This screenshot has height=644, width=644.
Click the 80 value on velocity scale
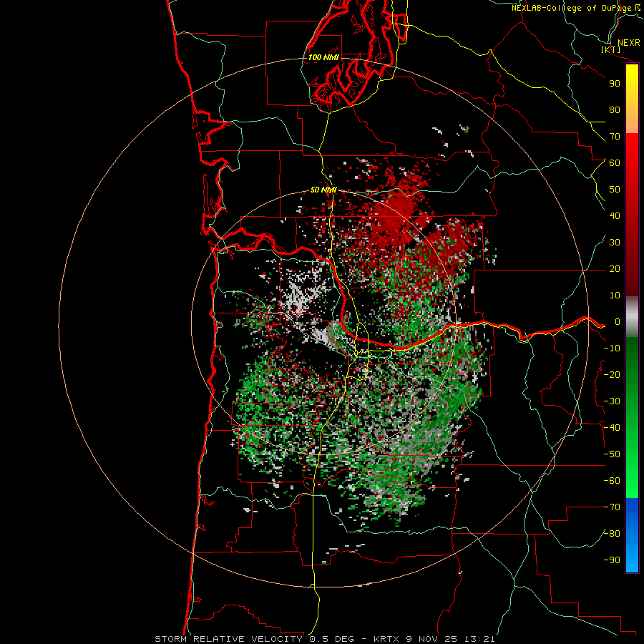(615, 109)
